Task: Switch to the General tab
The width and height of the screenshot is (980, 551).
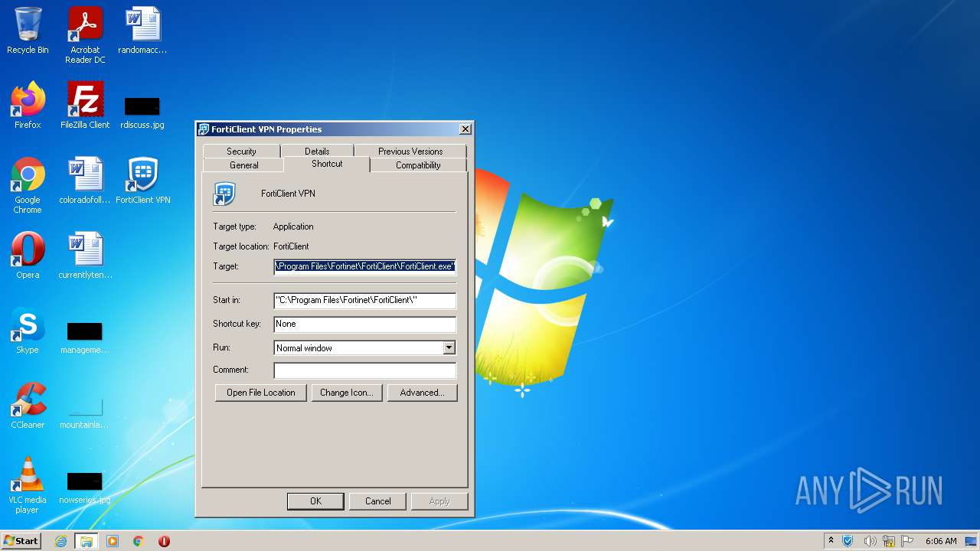Action: click(243, 165)
